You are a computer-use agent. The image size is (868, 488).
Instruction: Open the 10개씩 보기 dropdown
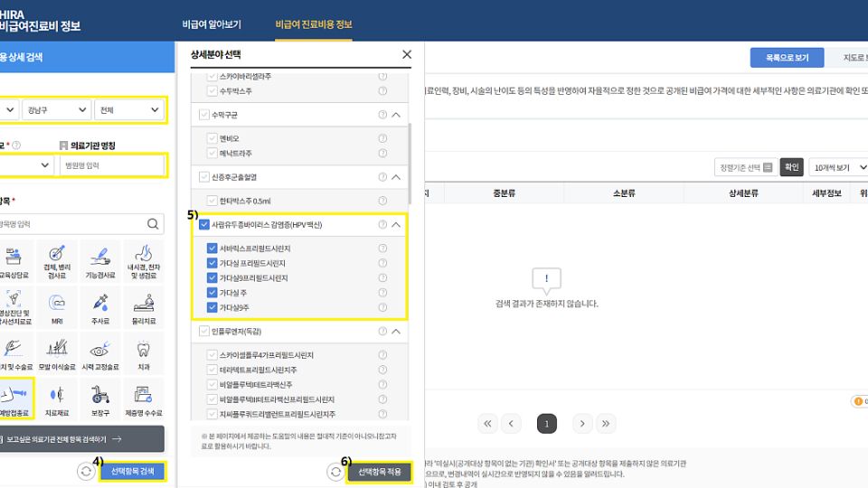[x=838, y=167]
